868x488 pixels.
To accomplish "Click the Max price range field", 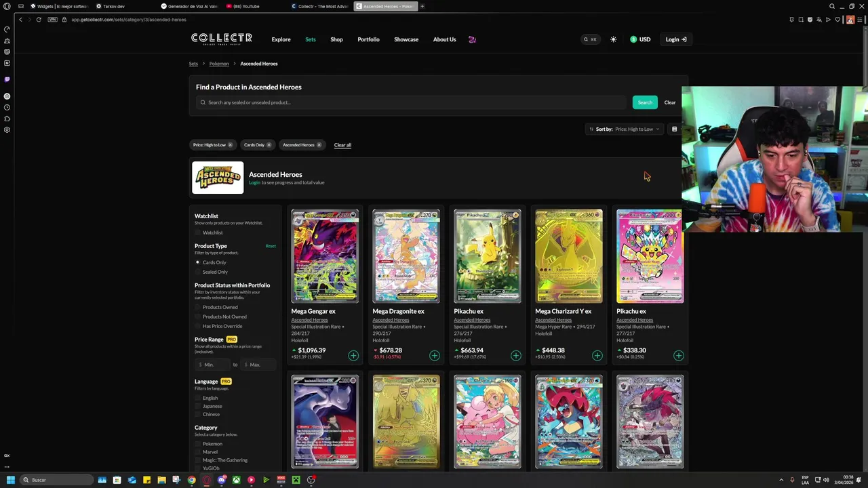I will tap(258, 365).
